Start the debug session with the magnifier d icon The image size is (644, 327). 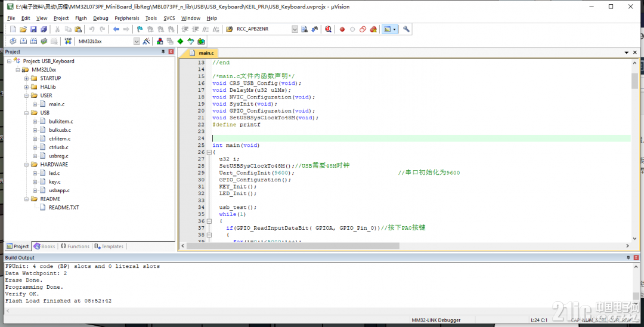(328, 29)
